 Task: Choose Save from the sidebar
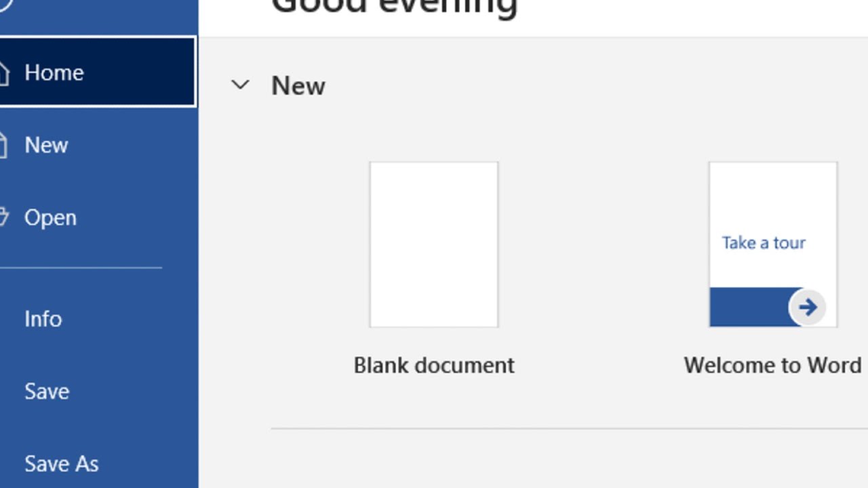pyautogui.click(x=98, y=391)
